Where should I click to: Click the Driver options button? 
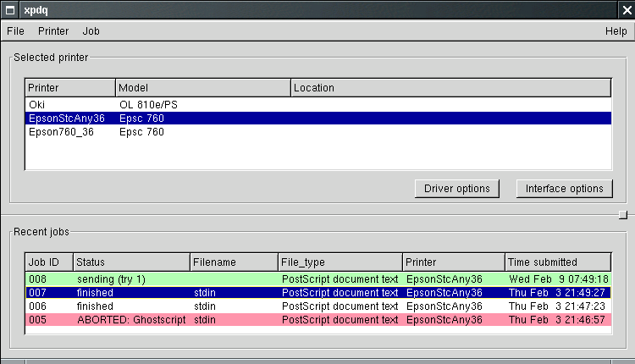(457, 188)
